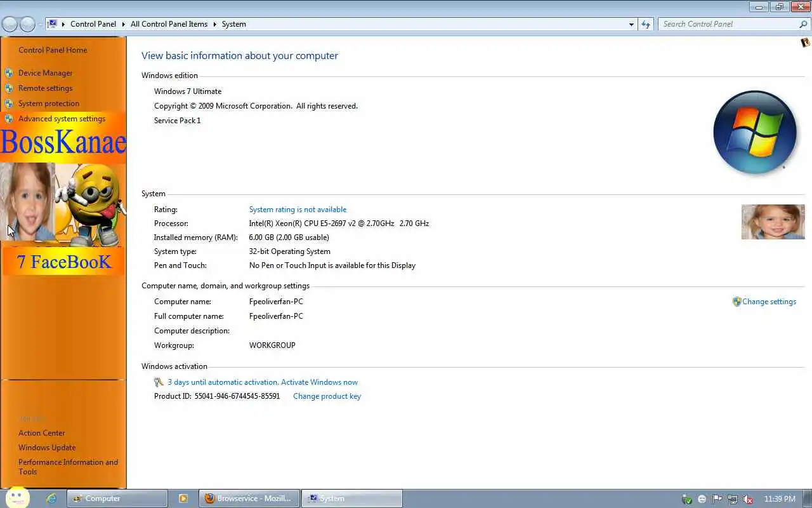Open the address bar history dropdown
This screenshot has width=812, height=508.
(x=631, y=24)
